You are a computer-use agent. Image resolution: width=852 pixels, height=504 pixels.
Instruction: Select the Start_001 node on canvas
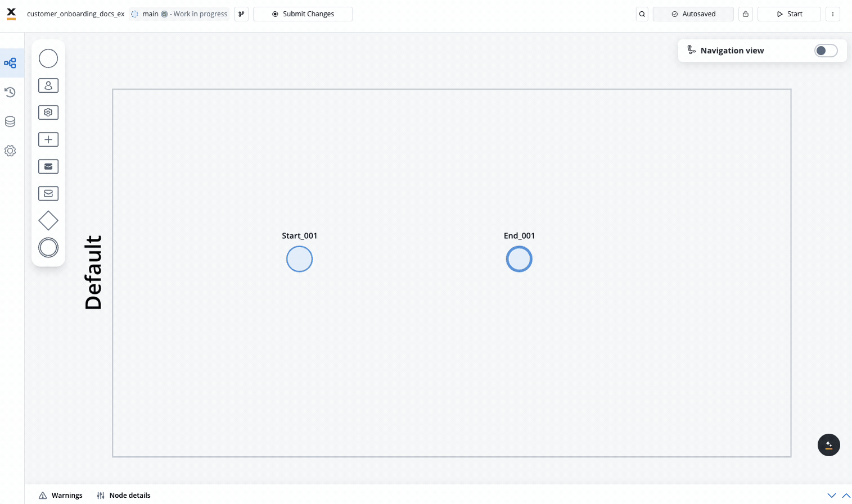[x=299, y=259]
